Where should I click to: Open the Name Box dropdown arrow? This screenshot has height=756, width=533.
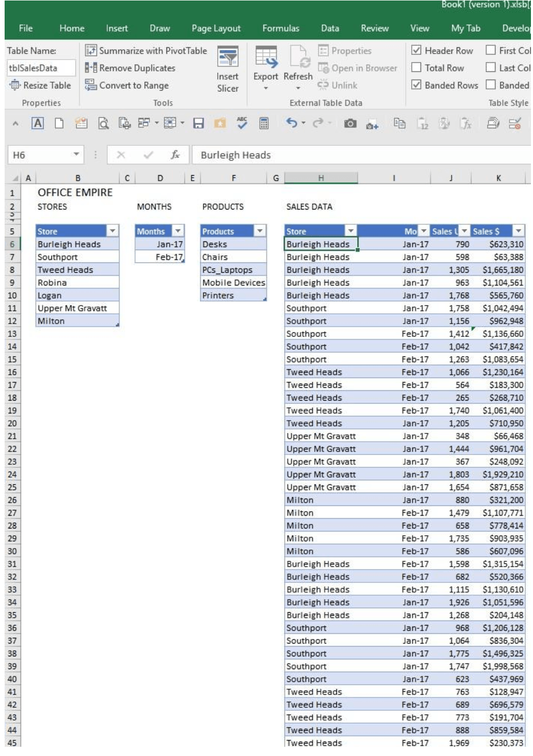(76, 155)
